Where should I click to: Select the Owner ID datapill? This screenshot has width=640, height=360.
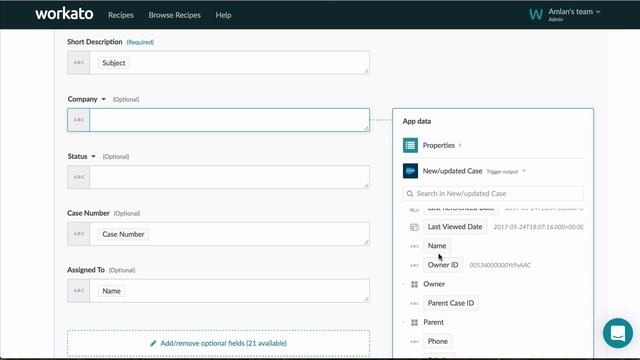443,265
